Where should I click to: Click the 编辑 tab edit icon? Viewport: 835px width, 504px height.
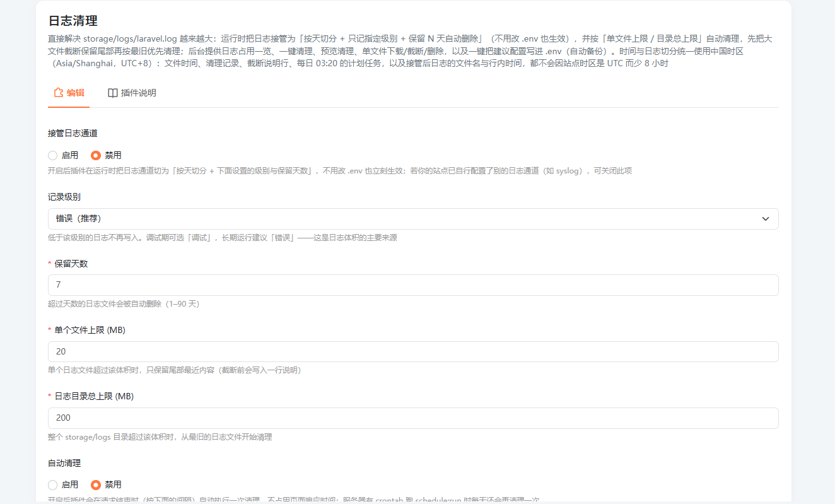59,93
